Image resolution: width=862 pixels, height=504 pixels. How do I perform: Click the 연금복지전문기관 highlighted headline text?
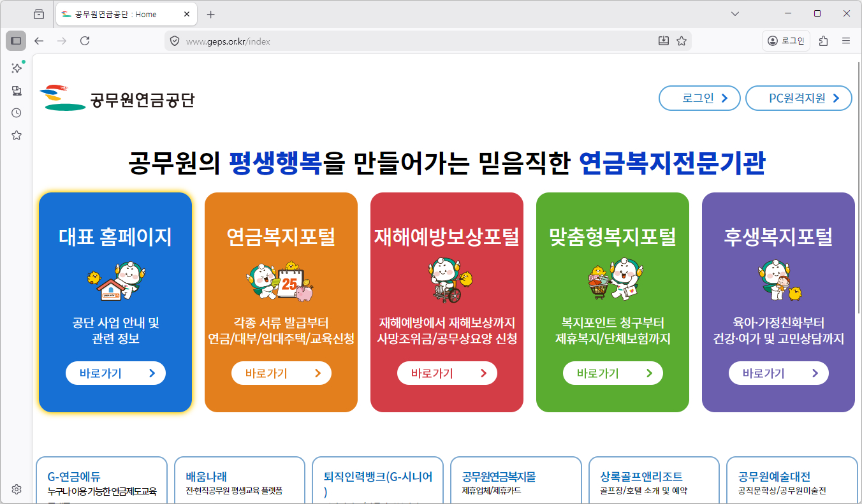coord(673,164)
